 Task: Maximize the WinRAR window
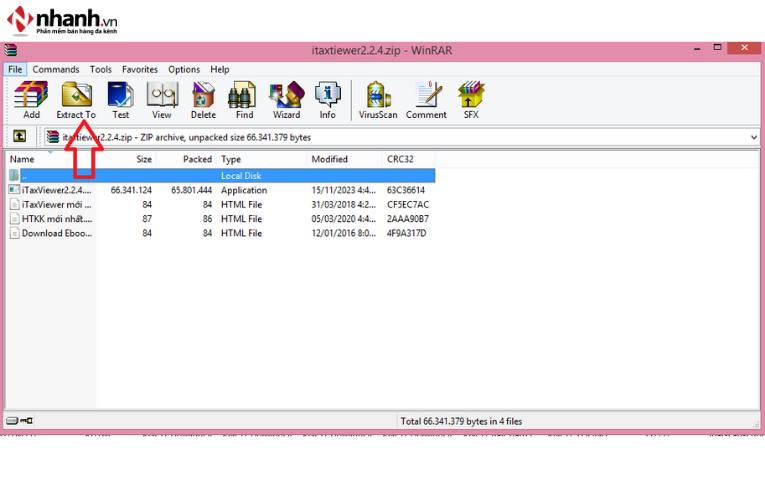717,48
